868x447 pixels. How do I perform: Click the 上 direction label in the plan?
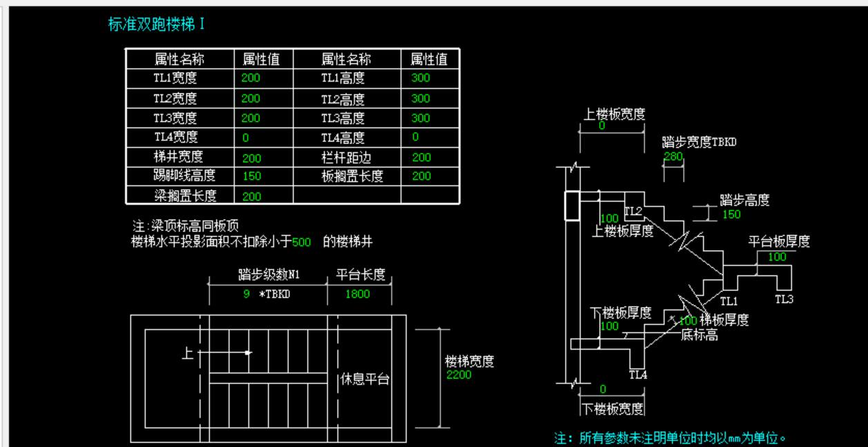187,353
